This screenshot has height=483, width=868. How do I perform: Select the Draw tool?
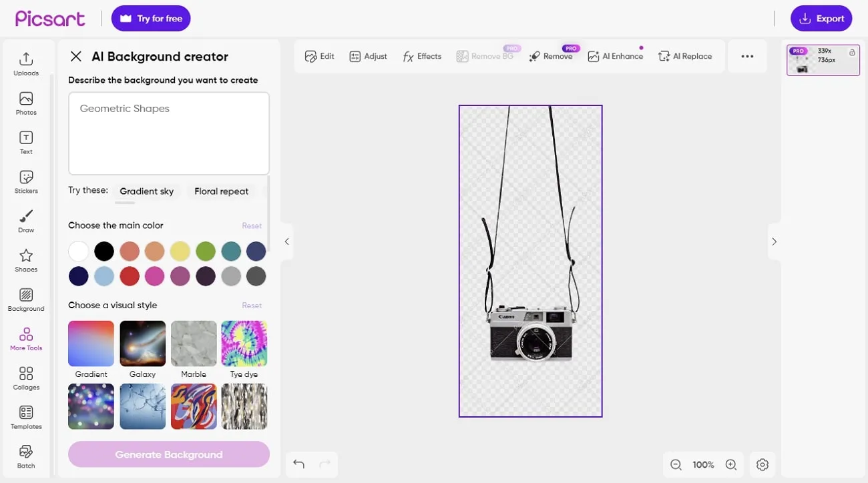pos(25,220)
